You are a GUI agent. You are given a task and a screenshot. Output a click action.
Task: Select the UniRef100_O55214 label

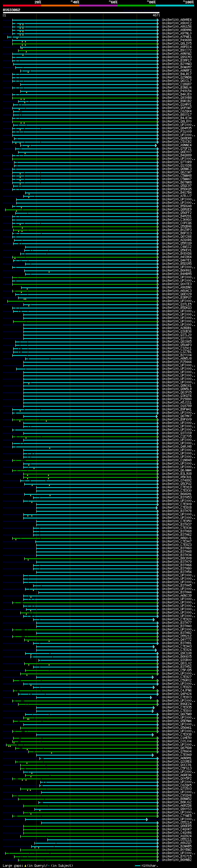pos(177,822)
